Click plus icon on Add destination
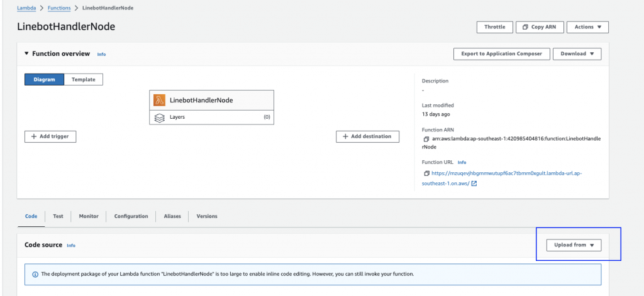This screenshot has height=296, width=644. pos(345,136)
